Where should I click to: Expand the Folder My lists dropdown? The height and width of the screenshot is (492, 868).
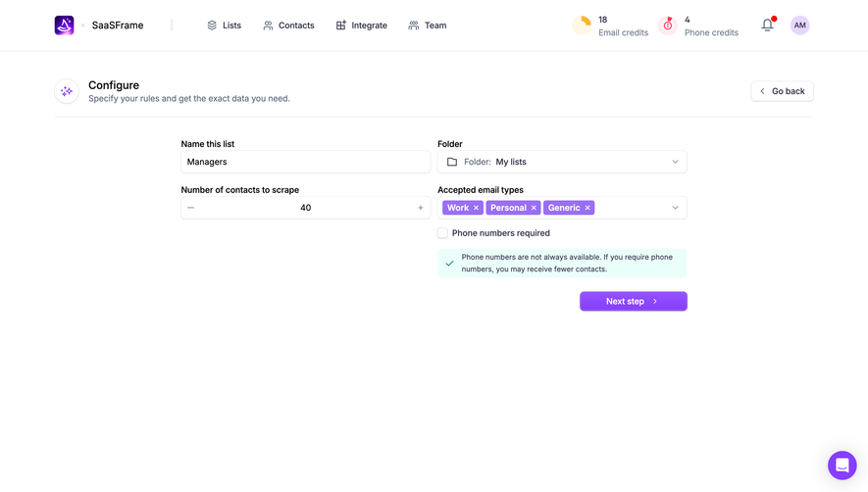pos(562,162)
